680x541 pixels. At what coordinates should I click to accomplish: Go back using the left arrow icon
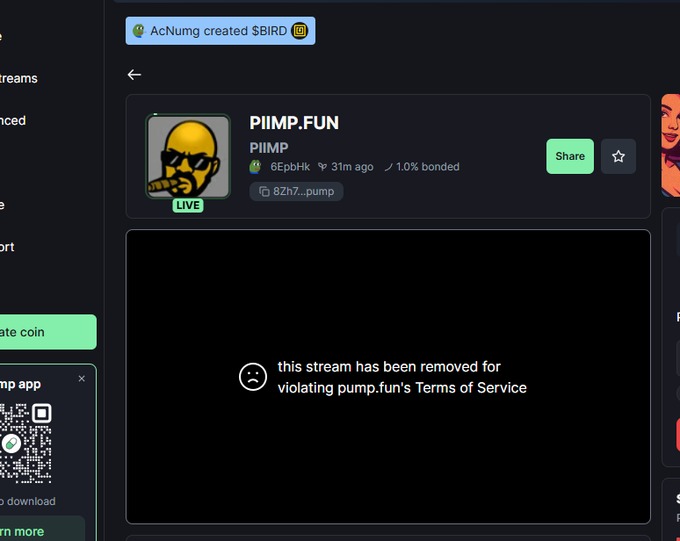click(134, 75)
